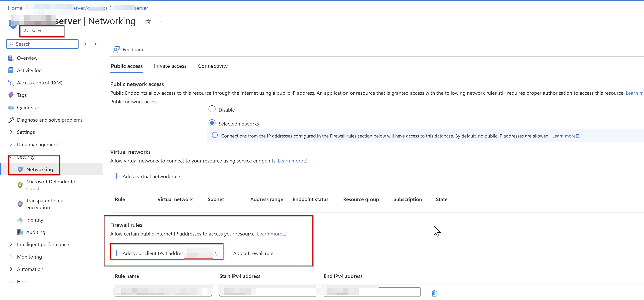Select the Selected networks radio button
644x300 pixels.
[x=212, y=123]
